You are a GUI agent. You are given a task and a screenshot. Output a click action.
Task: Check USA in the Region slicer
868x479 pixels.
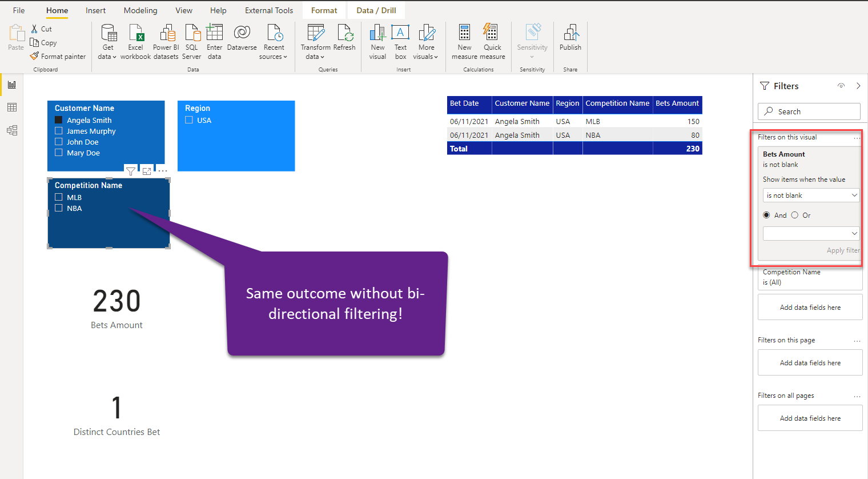click(x=188, y=120)
